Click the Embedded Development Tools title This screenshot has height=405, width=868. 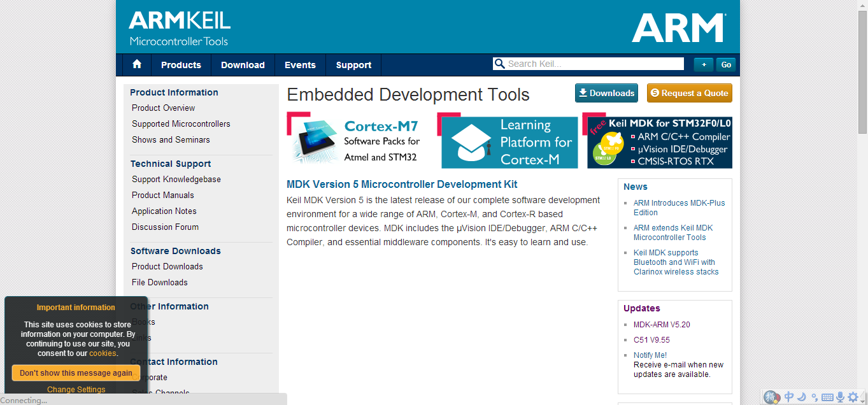pyautogui.click(x=408, y=95)
